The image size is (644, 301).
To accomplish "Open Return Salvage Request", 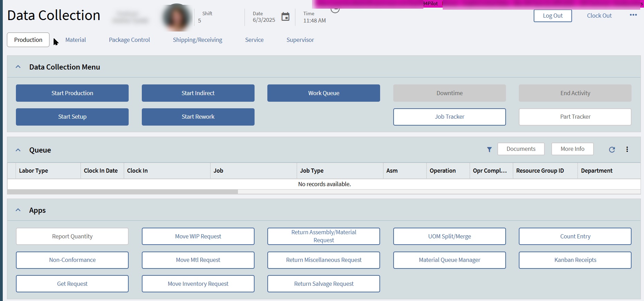I will point(324,284).
